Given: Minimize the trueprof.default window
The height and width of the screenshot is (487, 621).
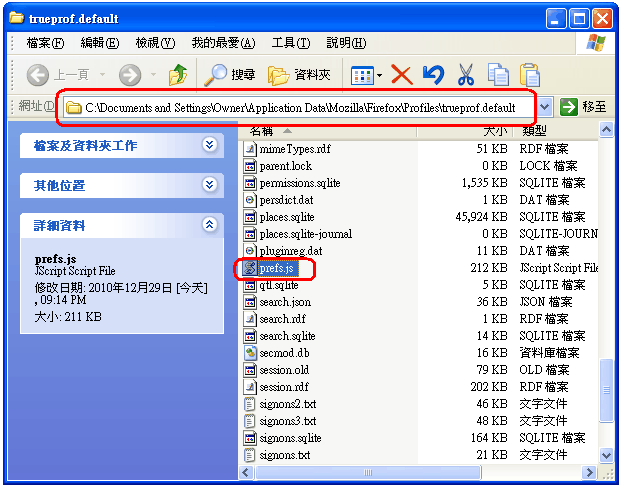Looking at the screenshot, I should [556, 19].
